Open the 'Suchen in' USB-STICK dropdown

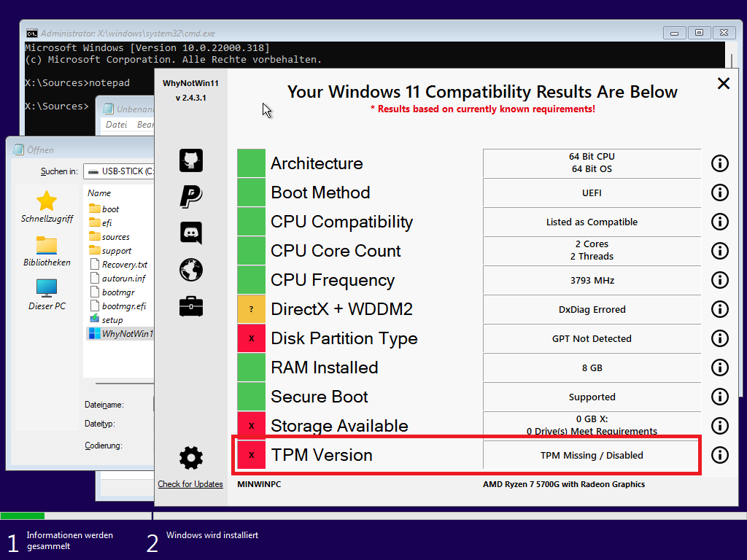tap(119, 171)
